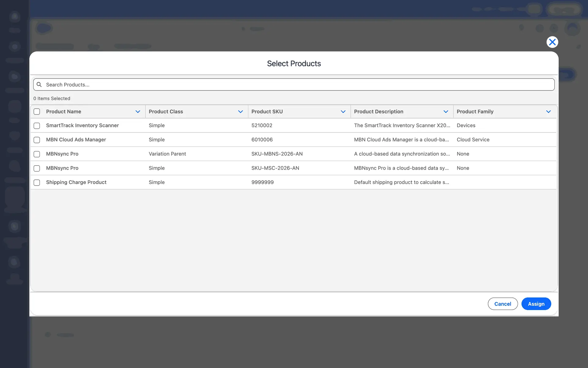The height and width of the screenshot is (368, 588).
Task: Tick the MBN Cloud Ads Manager checkbox
Action: pyautogui.click(x=37, y=140)
